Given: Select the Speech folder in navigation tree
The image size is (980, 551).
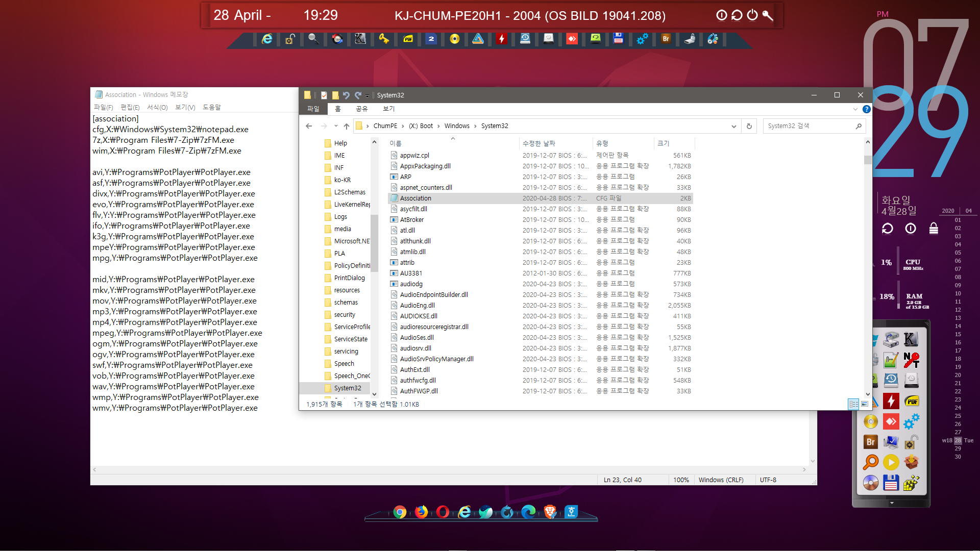Looking at the screenshot, I should 344,363.
